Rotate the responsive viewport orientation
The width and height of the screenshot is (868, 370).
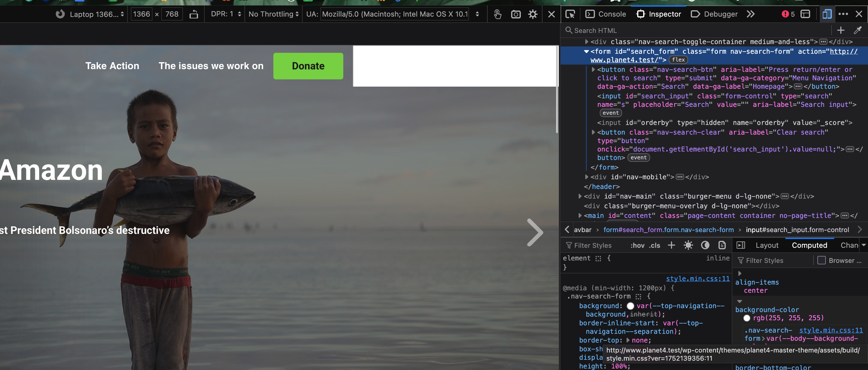pyautogui.click(x=194, y=14)
